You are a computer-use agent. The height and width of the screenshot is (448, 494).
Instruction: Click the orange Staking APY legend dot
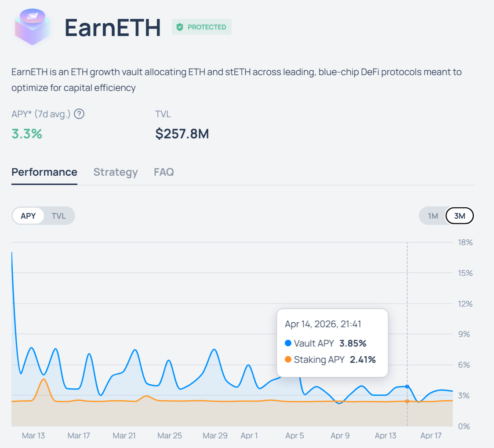(288, 360)
